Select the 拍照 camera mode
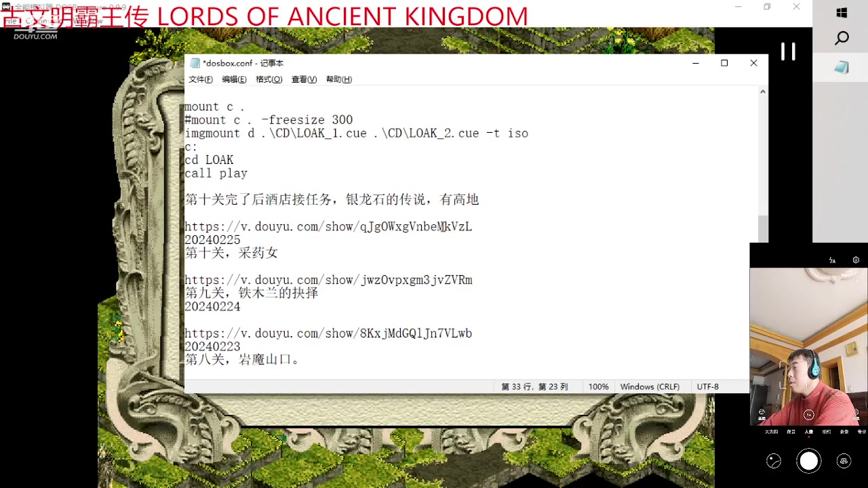Viewport: 868px width, 488px height. tap(826, 432)
